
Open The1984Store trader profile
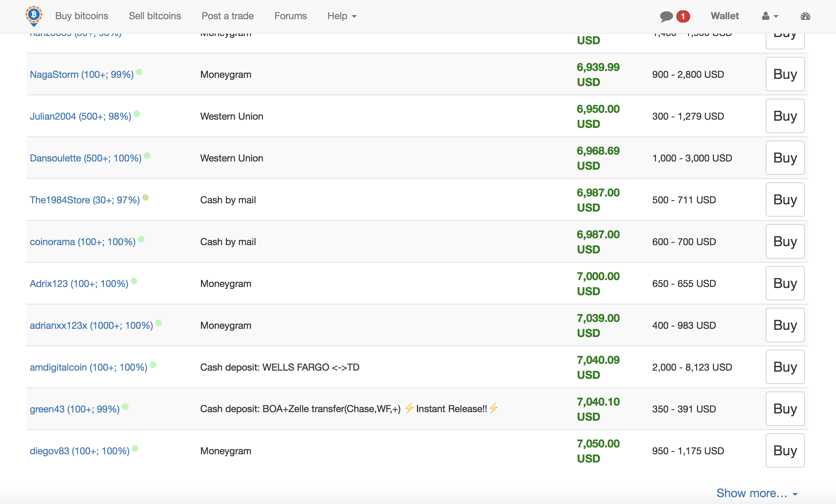[85, 200]
